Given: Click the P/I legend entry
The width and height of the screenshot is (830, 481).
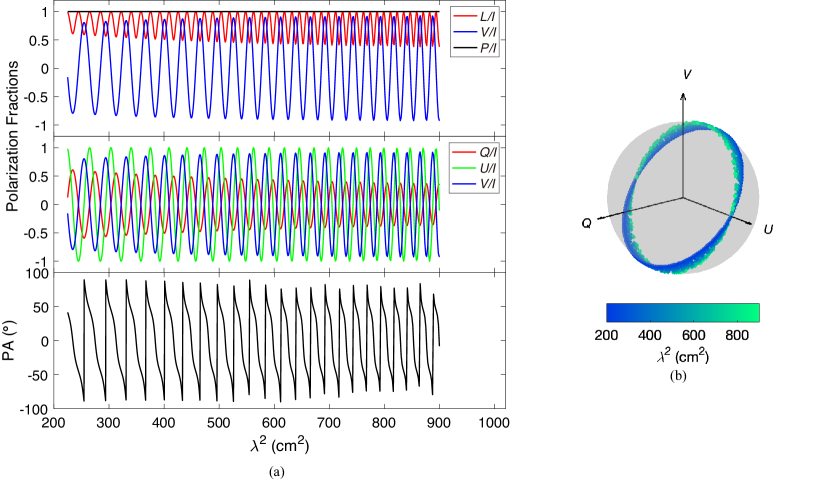Looking at the screenshot, I should 475,48.
